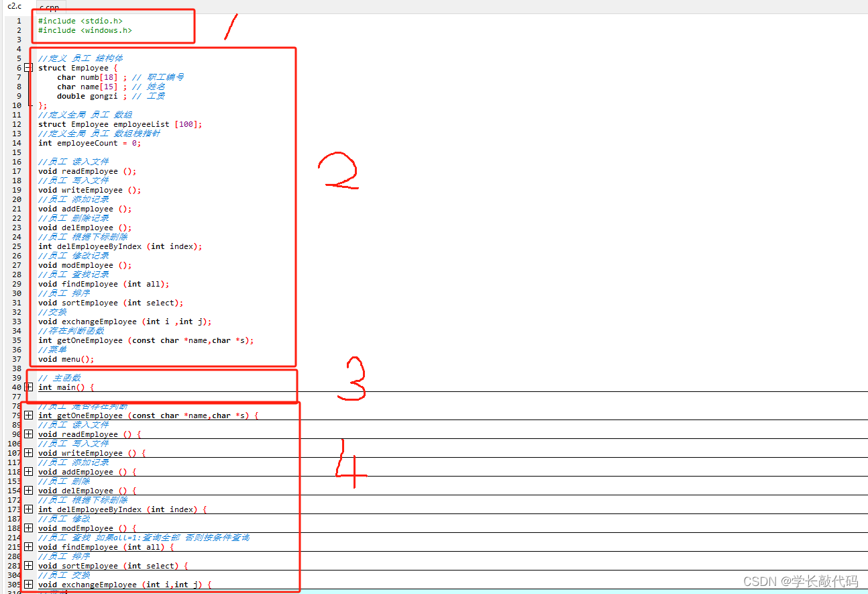This screenshot has height=594, width=868.
Task: Expand the folded findEmployee function body
Action: click(28, 547)
